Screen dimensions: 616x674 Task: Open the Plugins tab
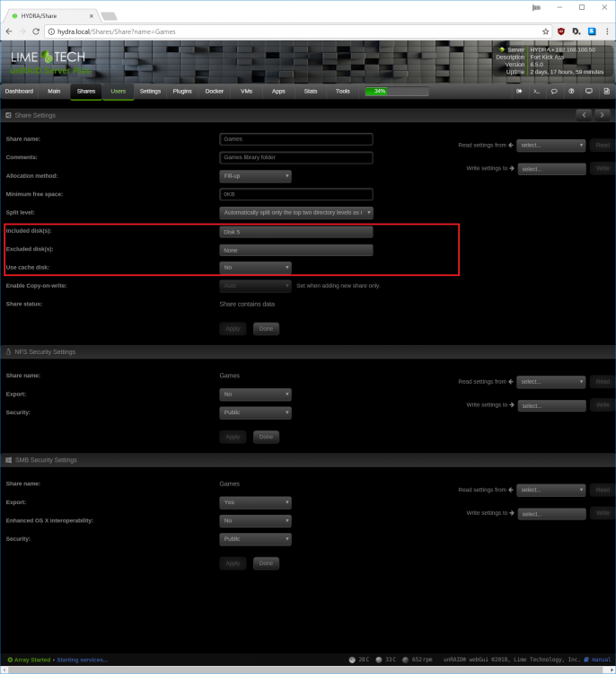[182, 91]
